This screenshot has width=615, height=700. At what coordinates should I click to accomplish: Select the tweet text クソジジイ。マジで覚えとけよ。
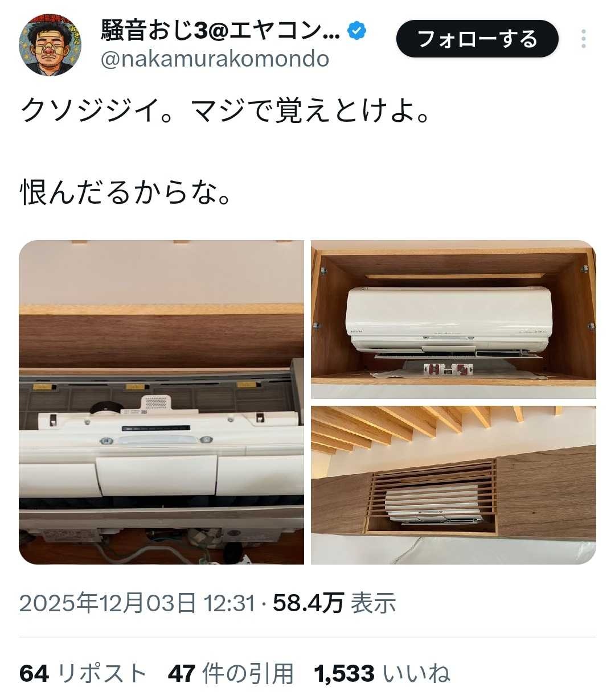tap(224, 110)
